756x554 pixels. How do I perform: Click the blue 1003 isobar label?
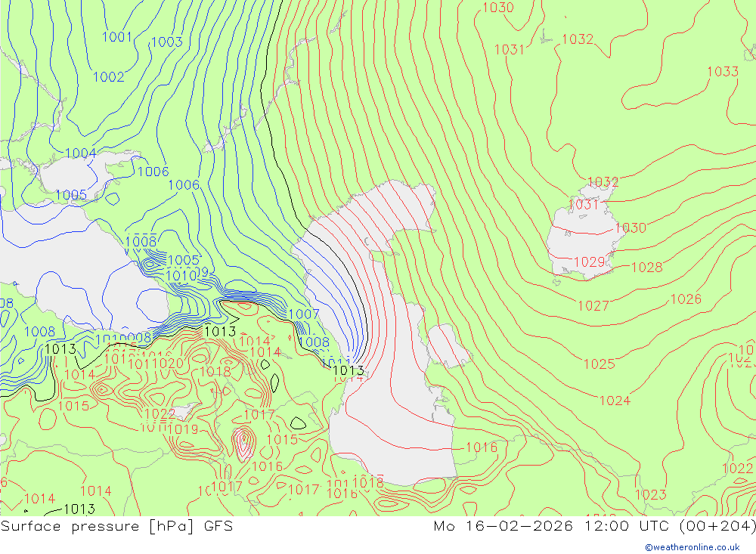coord(167,42)
